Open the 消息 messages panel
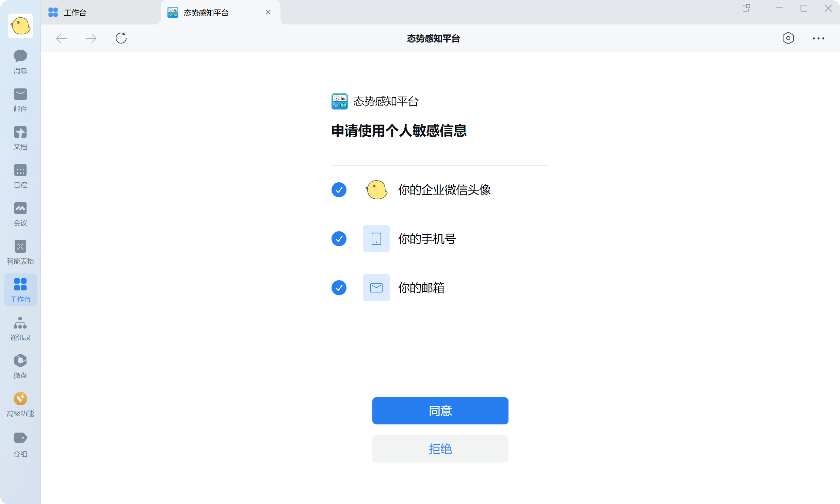The height and width of the screenshot is (504, 840). click(20, 61)
